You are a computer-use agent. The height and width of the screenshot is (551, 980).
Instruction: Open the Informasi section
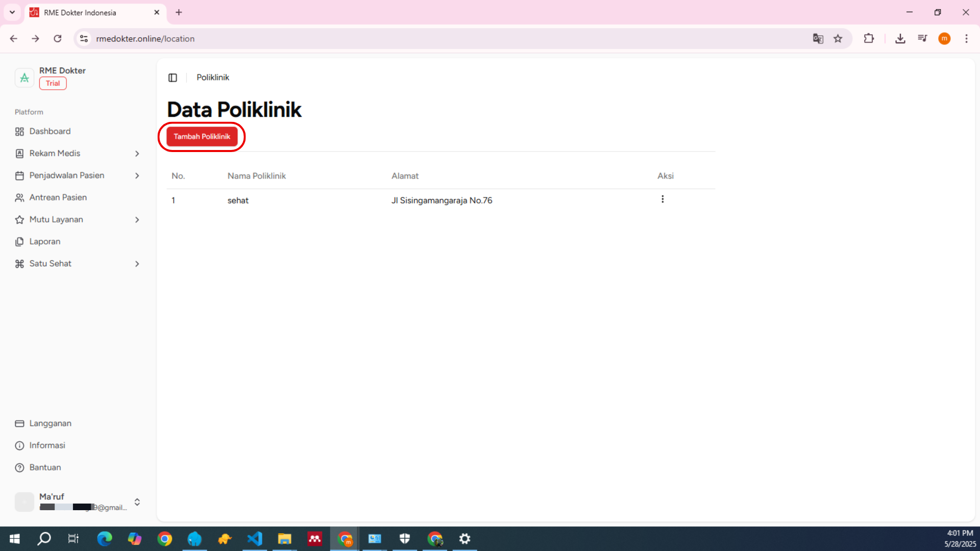pyautogui.click(x=47, y=445)
